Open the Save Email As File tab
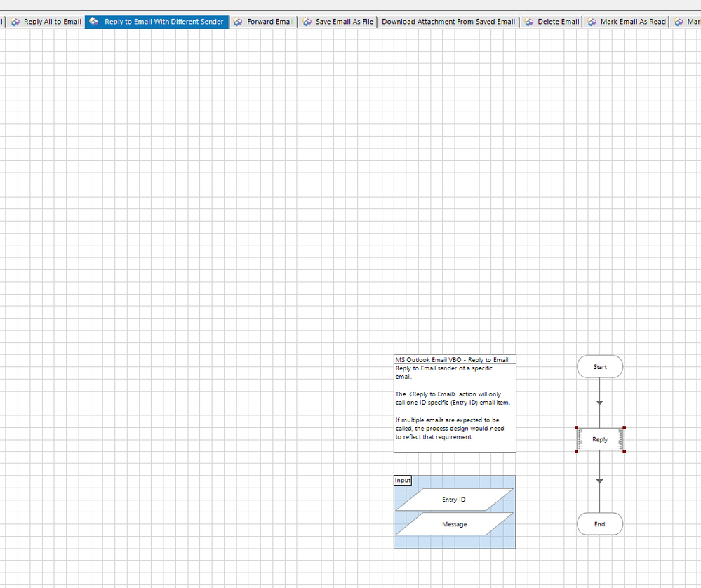Image resolution: width=701 pixels, height=588 pixels. (x=338, y=22)
